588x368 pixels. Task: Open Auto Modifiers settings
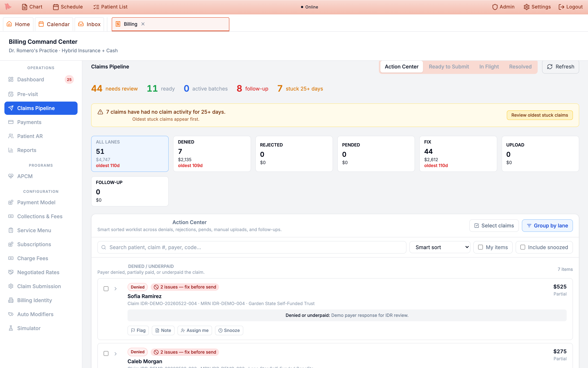41,314
